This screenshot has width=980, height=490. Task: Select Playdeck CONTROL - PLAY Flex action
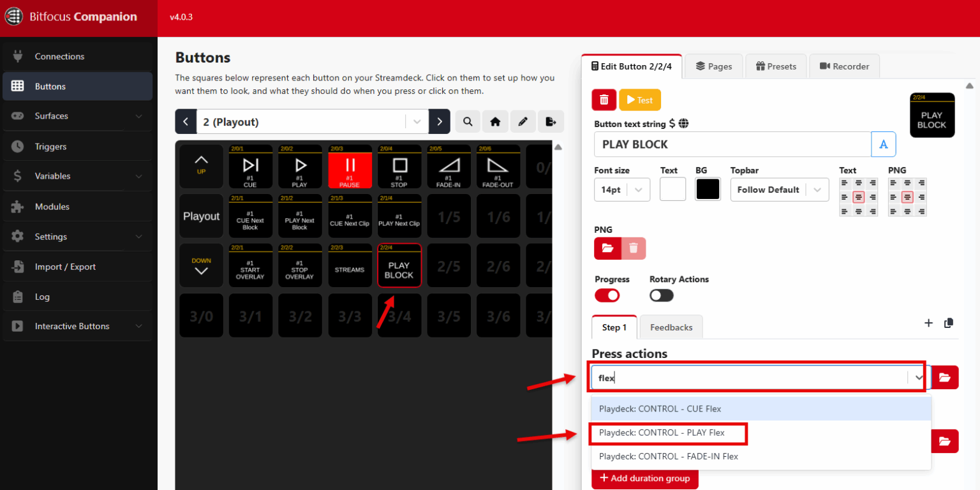pos(668,433)
